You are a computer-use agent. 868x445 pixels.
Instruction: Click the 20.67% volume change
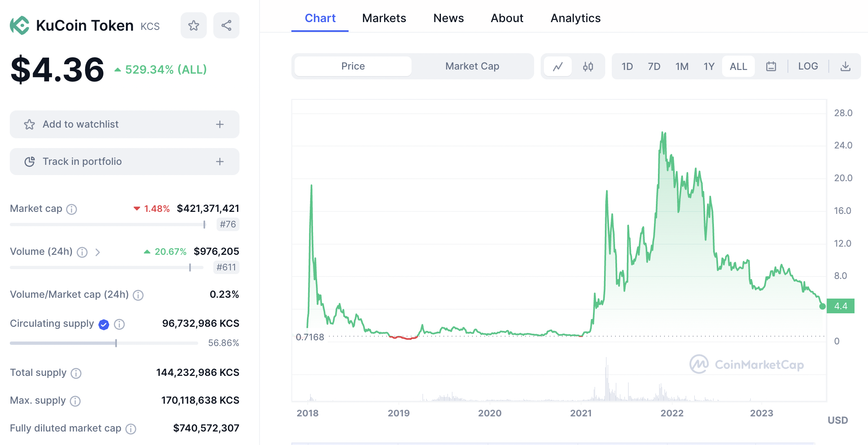coord(170,252)
